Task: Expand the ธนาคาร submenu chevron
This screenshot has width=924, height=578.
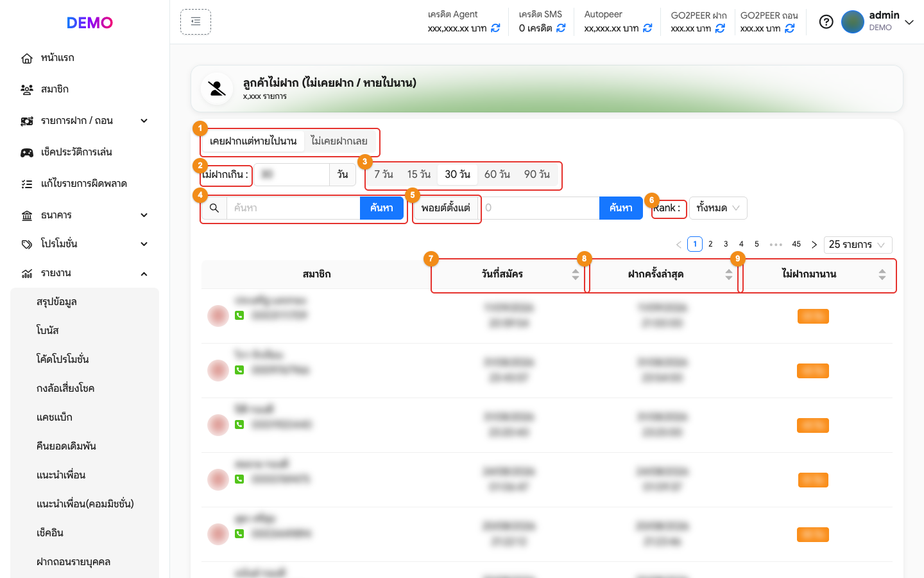Action: point(144,215)
